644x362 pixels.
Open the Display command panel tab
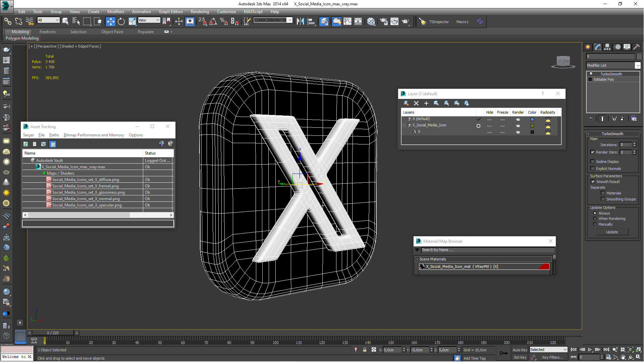[x=627, y=47]
